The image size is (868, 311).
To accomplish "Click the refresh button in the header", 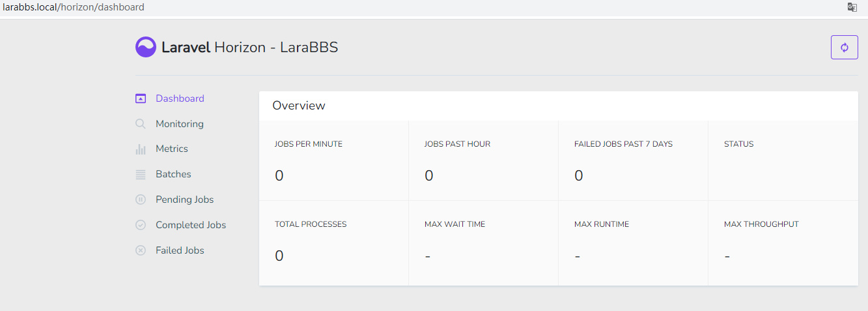I will pos(844,47).
